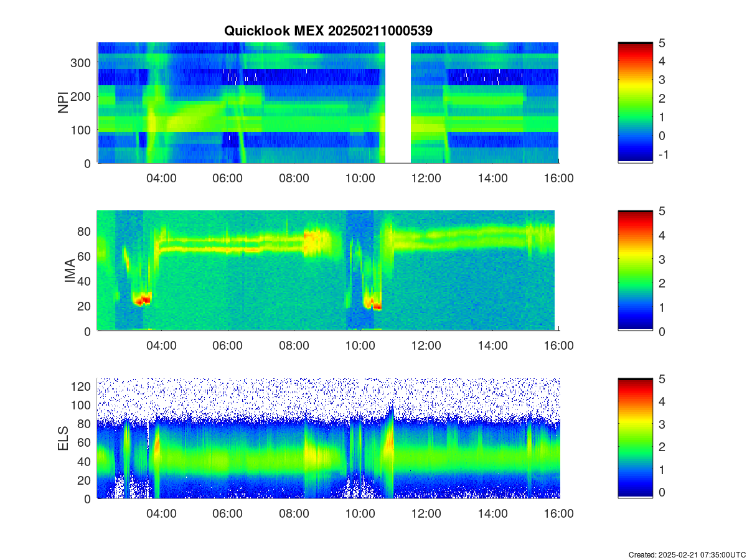The width and height of the screenshot is (747, 560).
Task: Click the title 'Quicklook MEX 20250211000539'
Action: (328, 30)
